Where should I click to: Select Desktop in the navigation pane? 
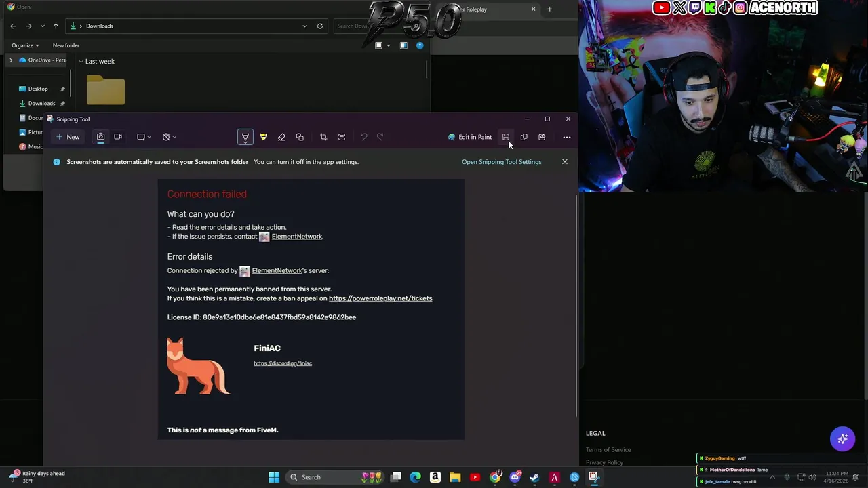coord(38,89)
